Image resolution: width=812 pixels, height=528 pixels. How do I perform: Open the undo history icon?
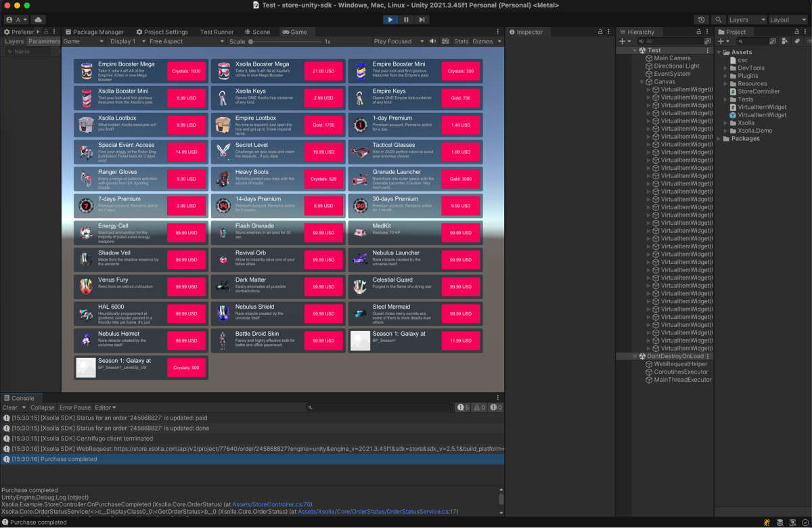click(702, 20)
